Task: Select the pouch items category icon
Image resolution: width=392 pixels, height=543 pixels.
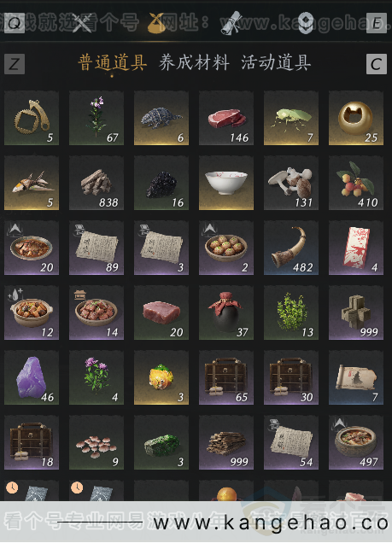Action: (x=155, y=23)
